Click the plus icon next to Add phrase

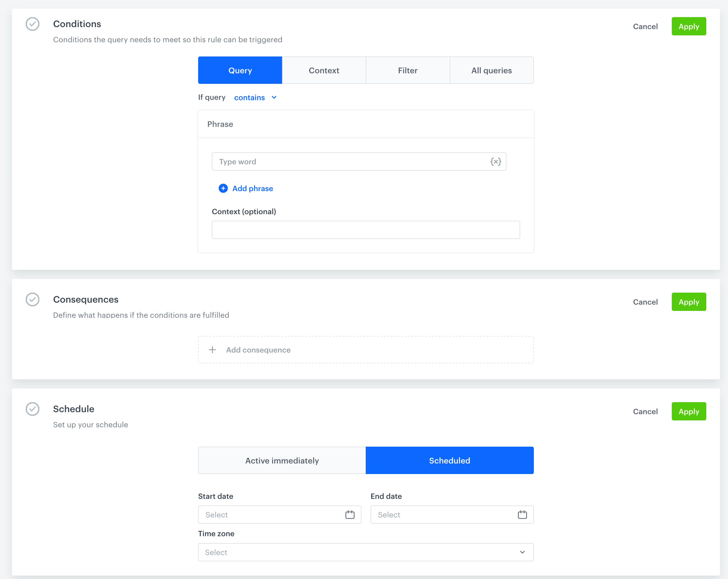223,188
